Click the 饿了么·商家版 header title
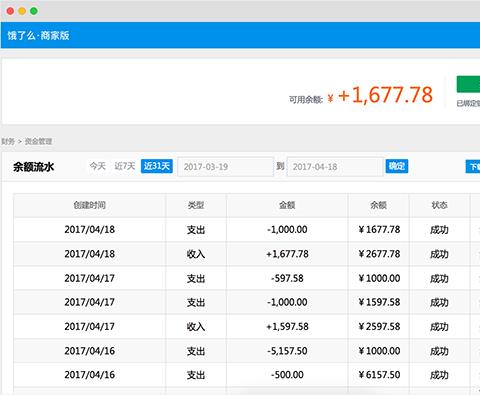This screenshot has height=395, width=480. pyautogui.click(x=38, y=35)
